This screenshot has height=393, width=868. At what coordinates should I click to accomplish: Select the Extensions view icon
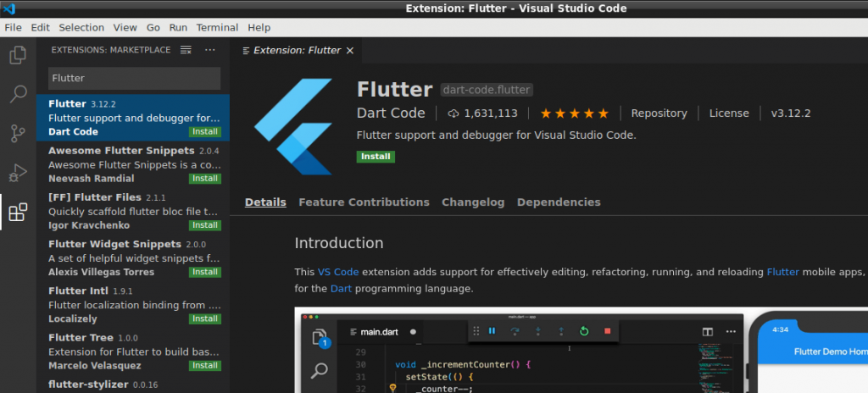pyautogui.click(x=18, y=212)
